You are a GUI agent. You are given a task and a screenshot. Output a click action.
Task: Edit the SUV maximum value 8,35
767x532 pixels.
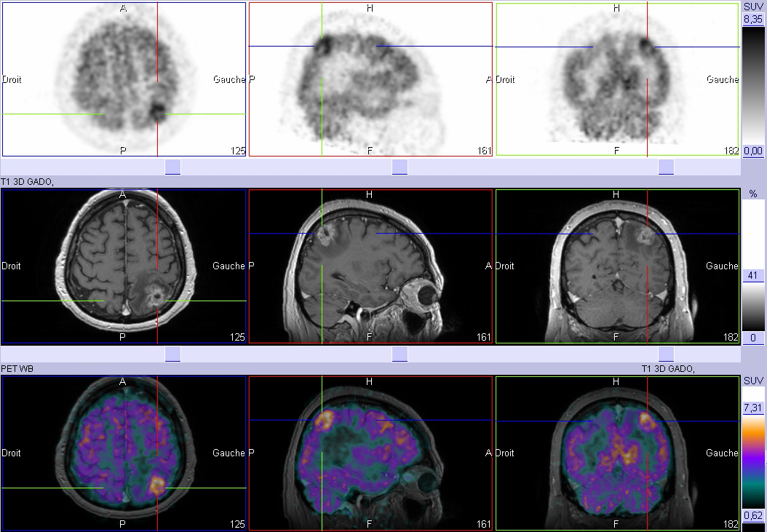pos(753,19)
